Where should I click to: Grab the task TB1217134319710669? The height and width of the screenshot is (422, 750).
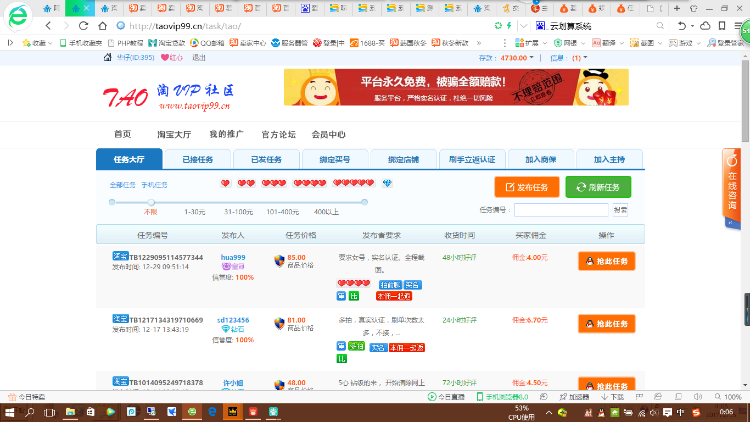[x=607, y=324]
